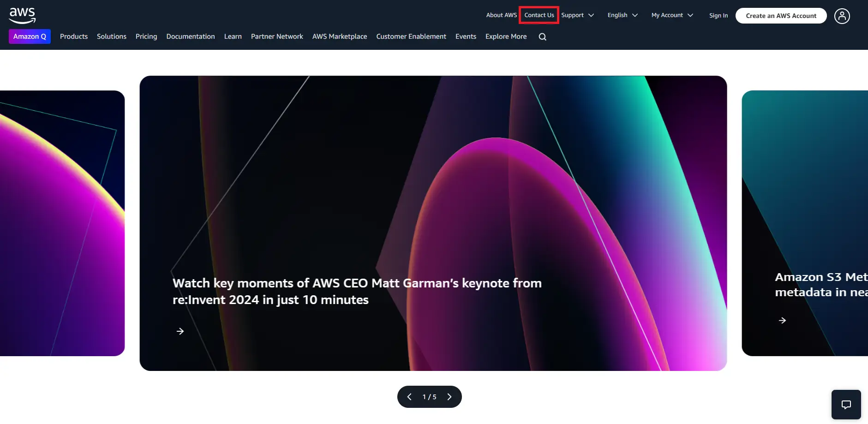Screen dimensions: 868x424
Task: Open the Solutions menu
Action: 112,36
